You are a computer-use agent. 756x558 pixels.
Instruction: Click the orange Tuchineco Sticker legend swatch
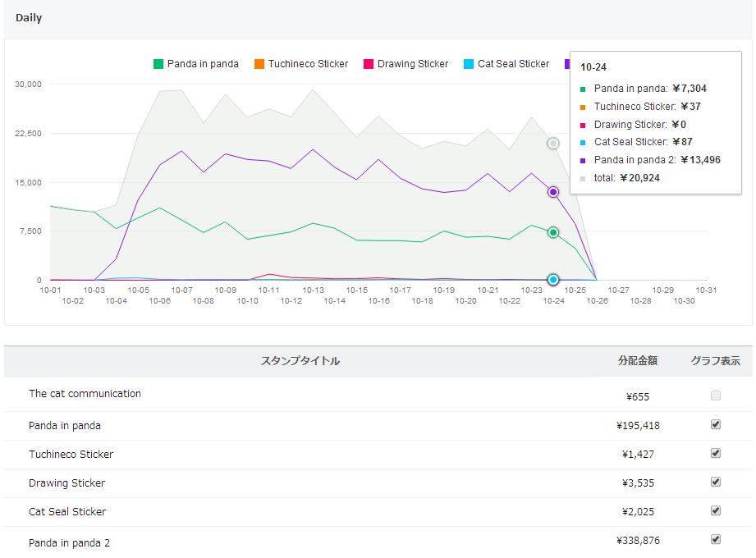[x=259, y=64]
